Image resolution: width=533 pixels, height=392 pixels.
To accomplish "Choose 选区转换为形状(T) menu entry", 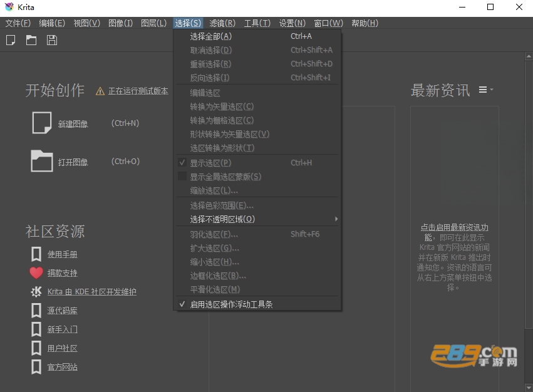I will [257, 148].
